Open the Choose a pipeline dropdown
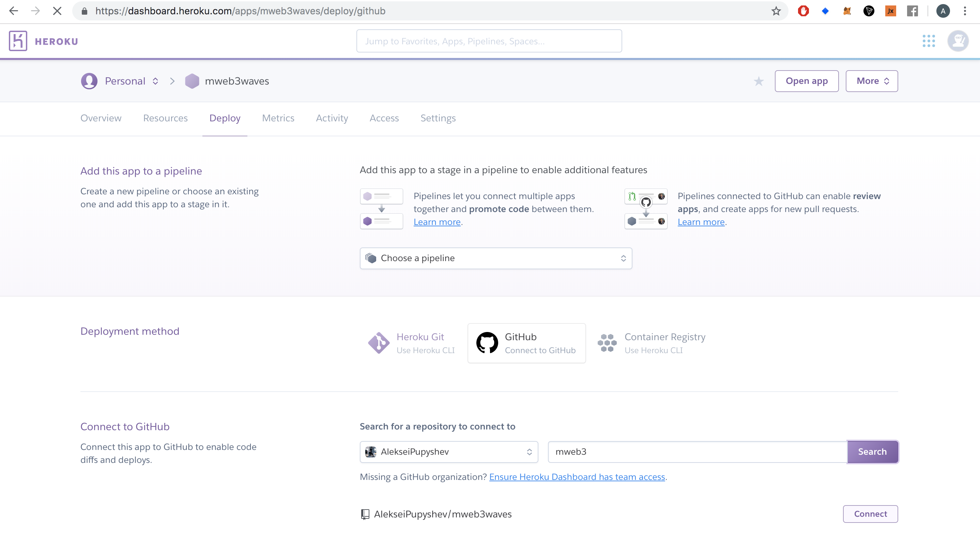The image size is (980, 544). (x=495, y=258)
